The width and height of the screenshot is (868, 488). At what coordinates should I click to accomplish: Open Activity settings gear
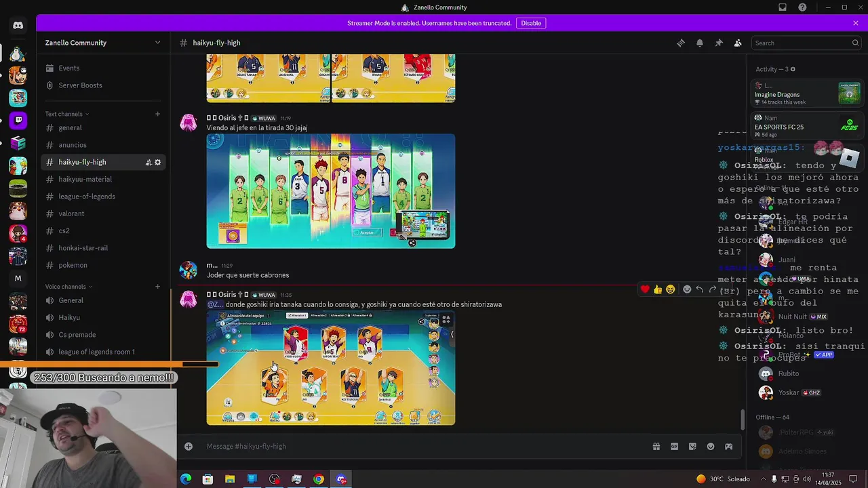(x=793, y=69)
